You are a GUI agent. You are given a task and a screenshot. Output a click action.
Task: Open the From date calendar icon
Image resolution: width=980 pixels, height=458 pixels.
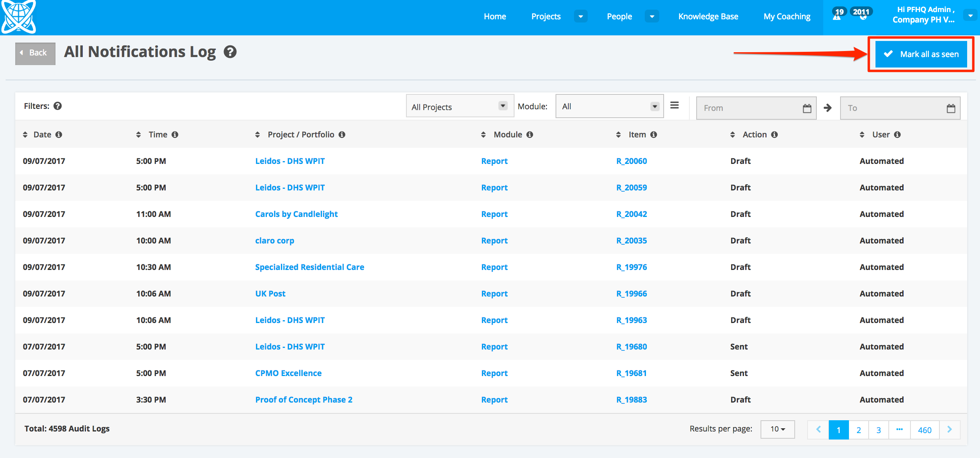(807, 108)
